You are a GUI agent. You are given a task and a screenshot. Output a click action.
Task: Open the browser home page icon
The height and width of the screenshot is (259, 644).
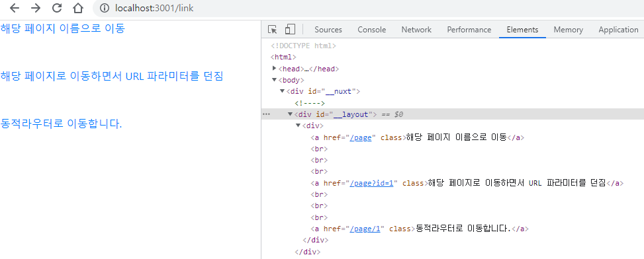pos(77,8)
